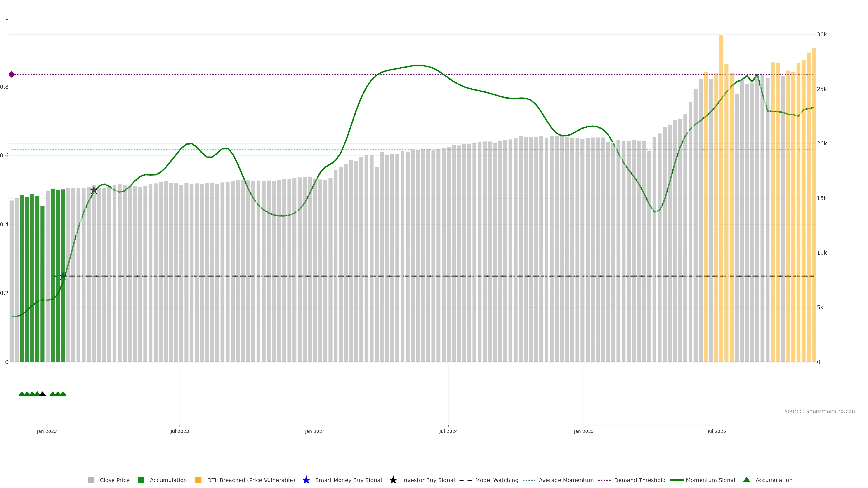
Task: Click the orange DTL Breached legend swatch
Action: 198,480
